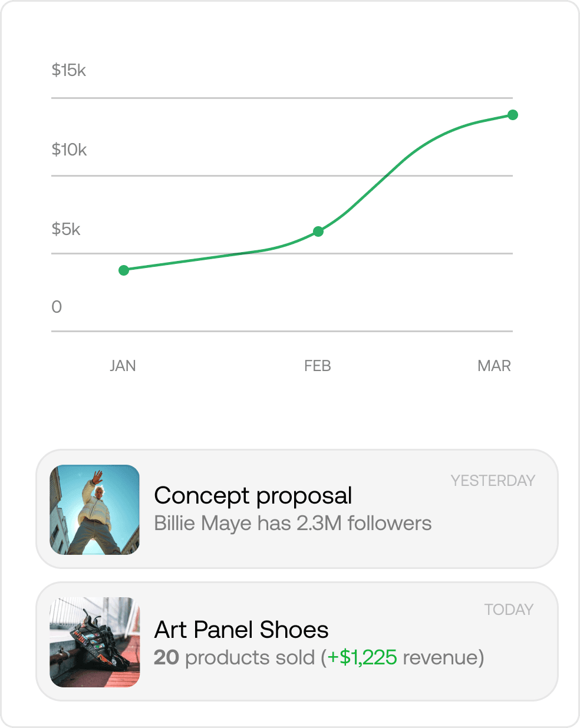
Task: Click the +$1,225 revenue amount
Action: click(362, 657)
